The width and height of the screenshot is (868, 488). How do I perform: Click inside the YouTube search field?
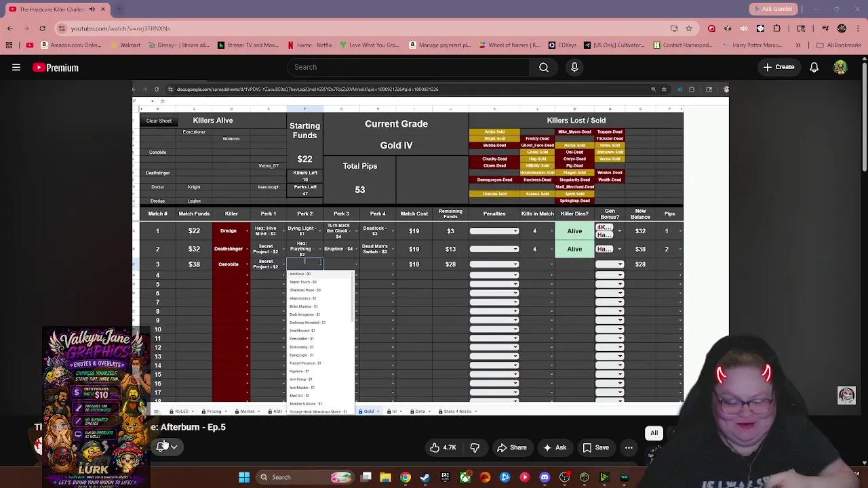click(407, 67)
